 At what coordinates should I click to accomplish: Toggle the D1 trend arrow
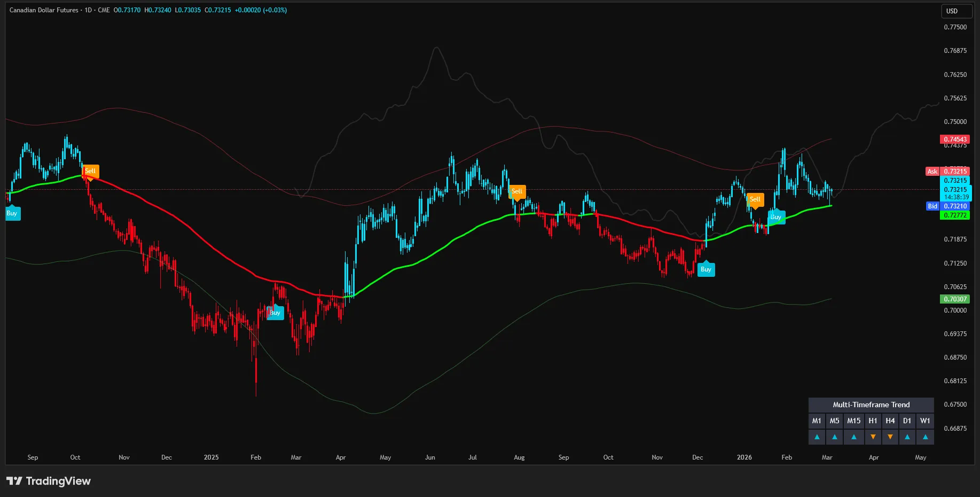click(907, 437)
